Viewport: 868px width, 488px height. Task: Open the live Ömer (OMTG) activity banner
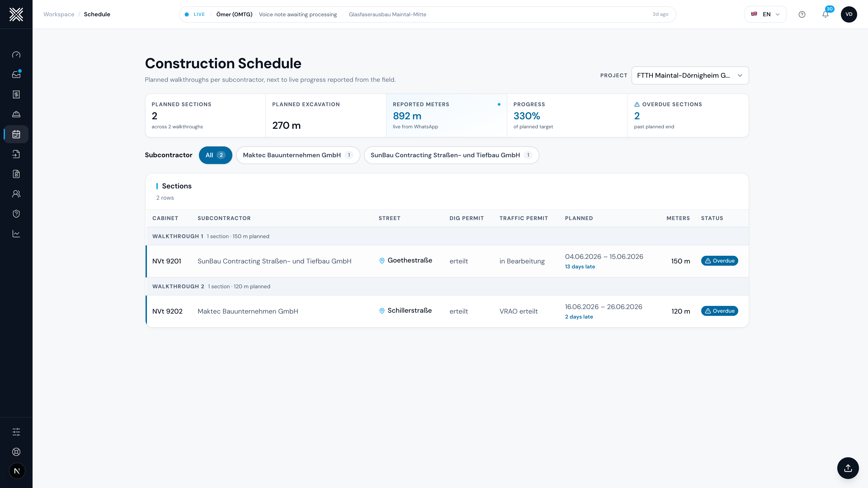pyautogui.click(x=427, y=14)
